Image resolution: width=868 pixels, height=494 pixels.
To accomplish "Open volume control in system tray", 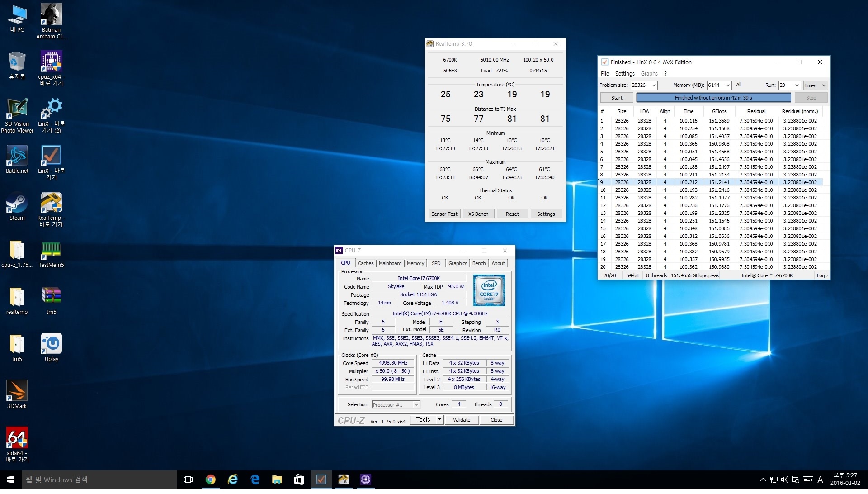I will 784,480.
